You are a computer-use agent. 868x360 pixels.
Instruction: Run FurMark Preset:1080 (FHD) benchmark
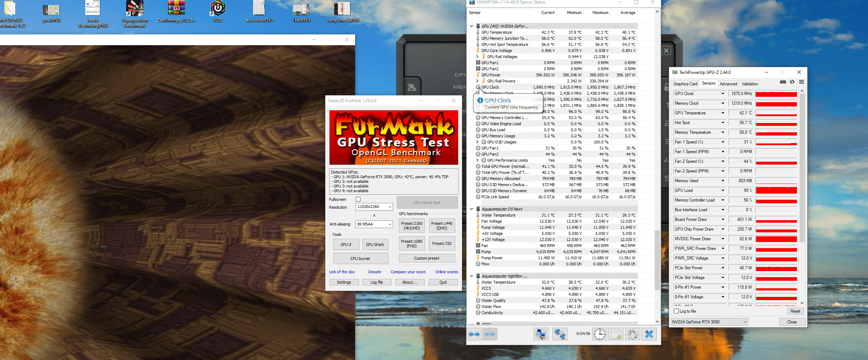pos(412,243)
